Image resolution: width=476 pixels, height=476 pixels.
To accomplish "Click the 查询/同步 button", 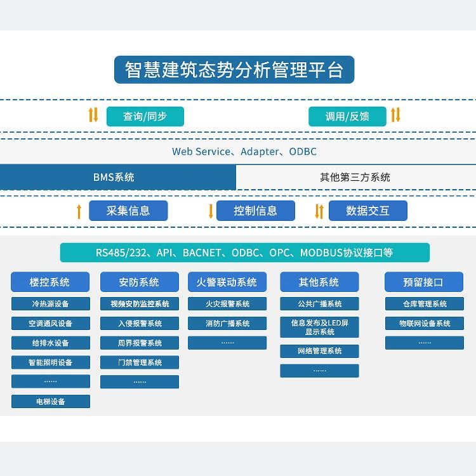I will point(145,116).
